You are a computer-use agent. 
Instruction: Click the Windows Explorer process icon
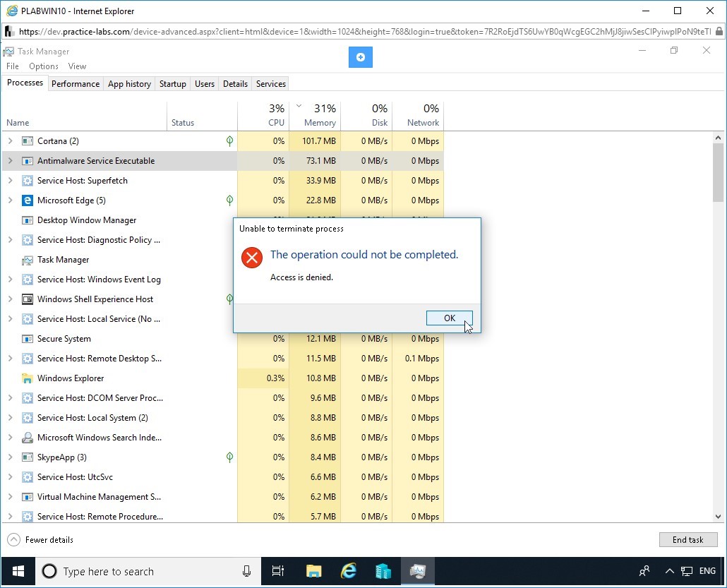click(28, 378)
